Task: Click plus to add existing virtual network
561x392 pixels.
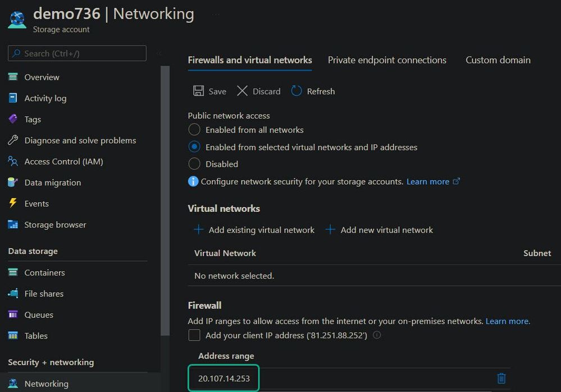Action: pos(198,230)
